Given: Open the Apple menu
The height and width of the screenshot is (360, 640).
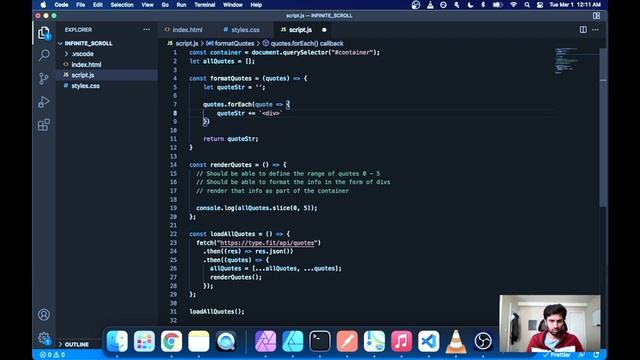Looking at the screenshot, I should pos(43,5).
